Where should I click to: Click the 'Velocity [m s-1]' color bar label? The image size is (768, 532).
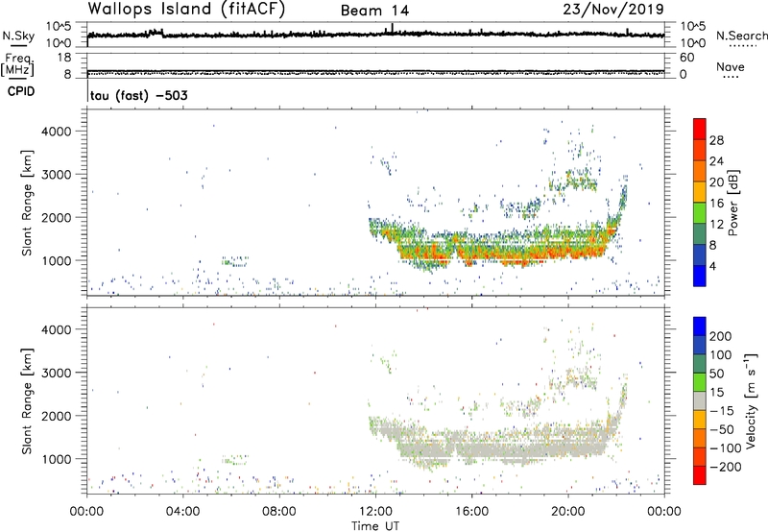[751, 400]
